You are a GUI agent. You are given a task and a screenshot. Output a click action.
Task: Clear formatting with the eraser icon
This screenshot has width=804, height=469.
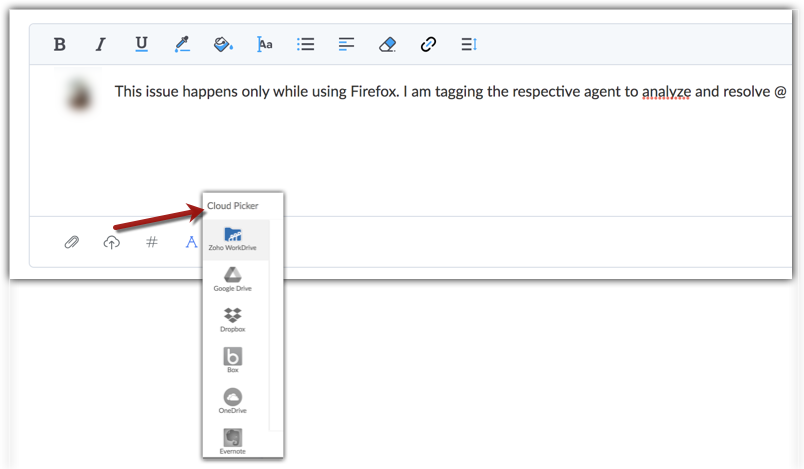(387, 45)
